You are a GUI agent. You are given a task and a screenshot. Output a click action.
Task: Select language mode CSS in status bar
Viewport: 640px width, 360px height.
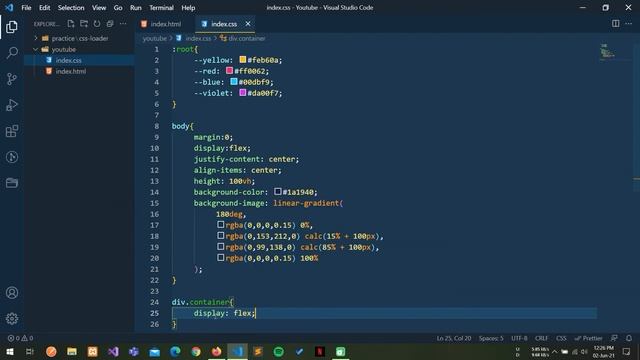[x=561, y=338]
